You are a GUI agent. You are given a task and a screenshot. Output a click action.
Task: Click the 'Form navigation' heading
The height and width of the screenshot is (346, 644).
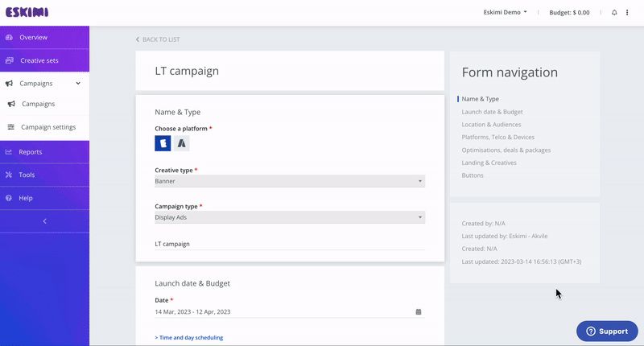(x=510, y=72)
